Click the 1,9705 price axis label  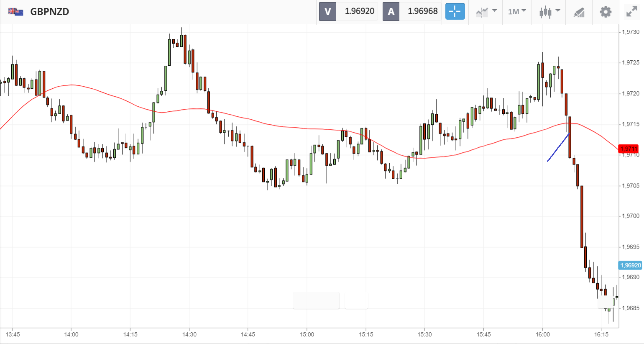click(631, 185)
